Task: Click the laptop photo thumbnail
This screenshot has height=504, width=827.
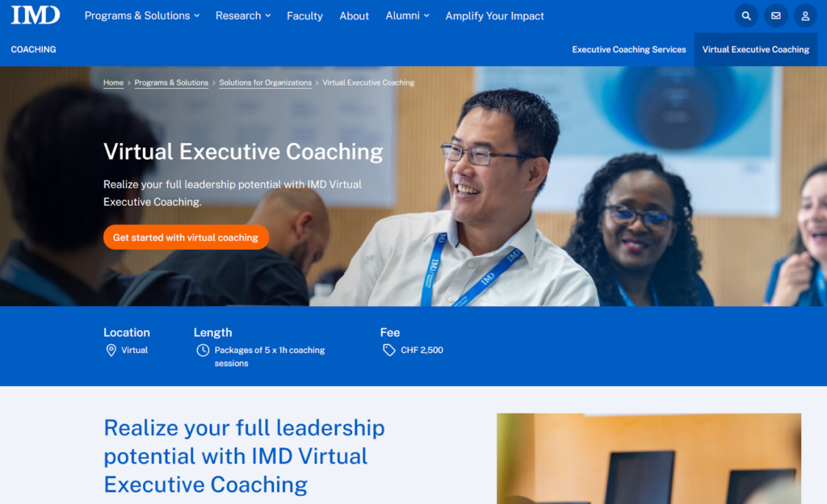Action: [x=649, y=459]
